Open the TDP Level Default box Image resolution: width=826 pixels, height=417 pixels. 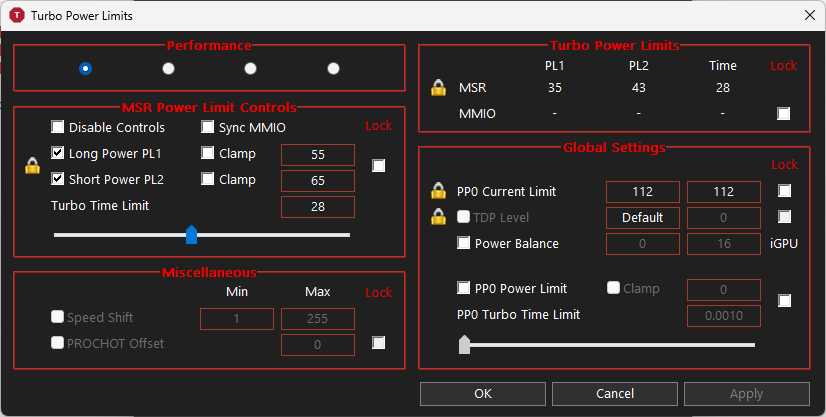pyautogui.click(x=643, y=218)
